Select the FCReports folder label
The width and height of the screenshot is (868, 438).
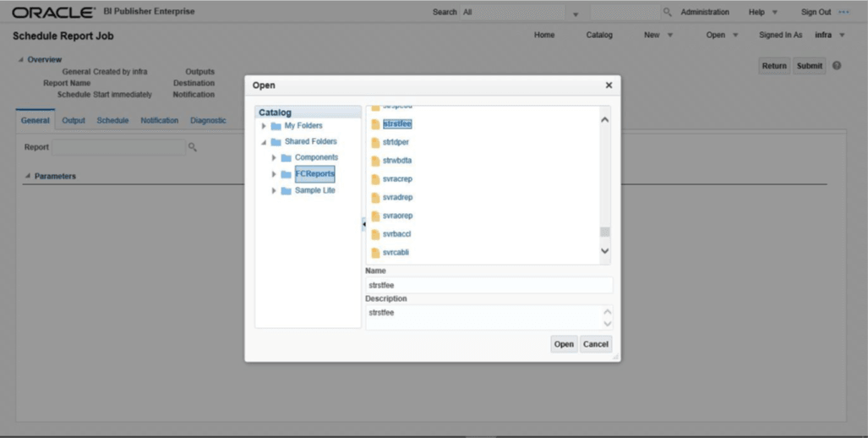click(x=315, y=174)
